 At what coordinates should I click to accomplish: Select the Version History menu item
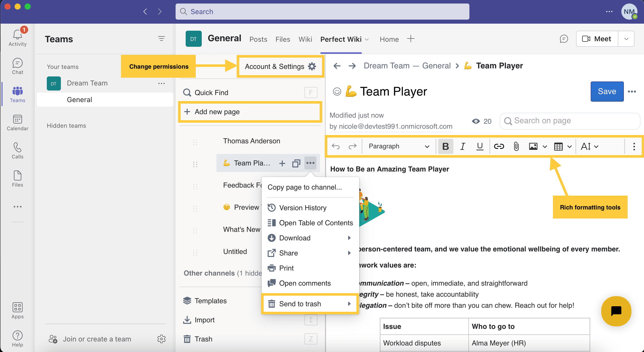coord(302,208)
